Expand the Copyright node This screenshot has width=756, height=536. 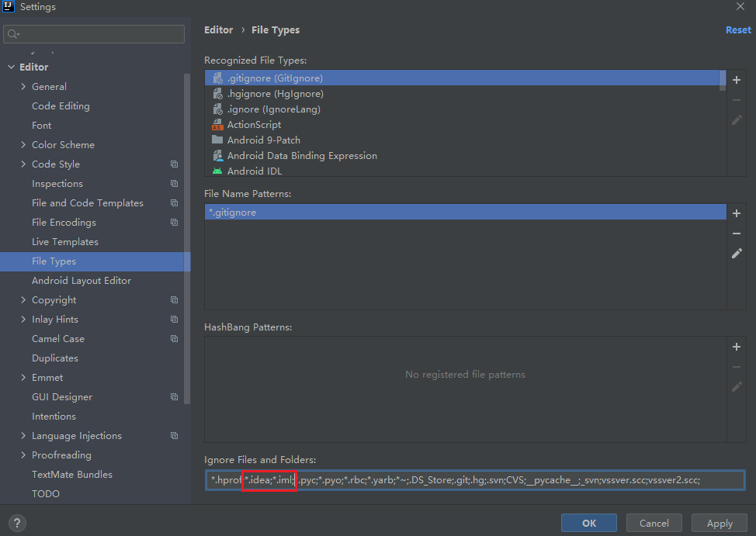click(x=23, y=300)
